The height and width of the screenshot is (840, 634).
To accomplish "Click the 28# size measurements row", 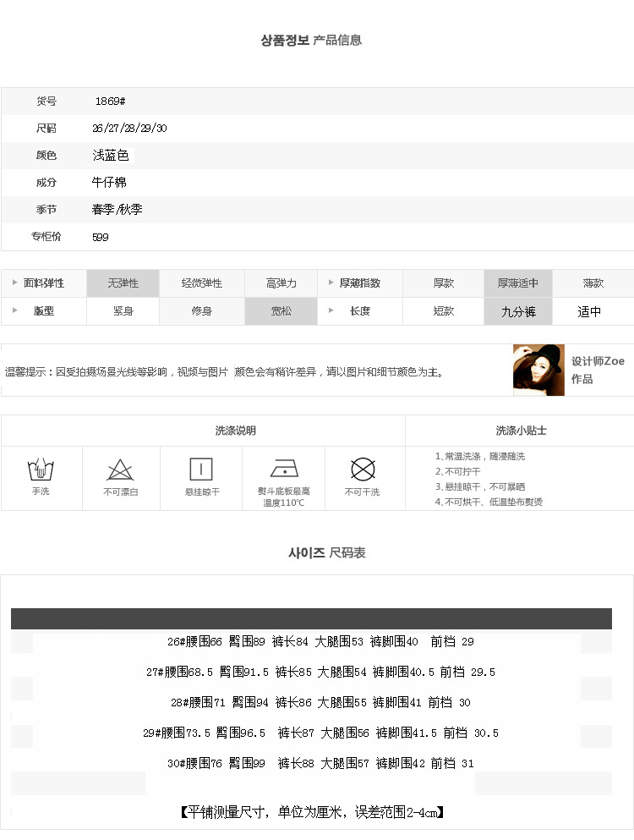I will [x=320, y=702].
